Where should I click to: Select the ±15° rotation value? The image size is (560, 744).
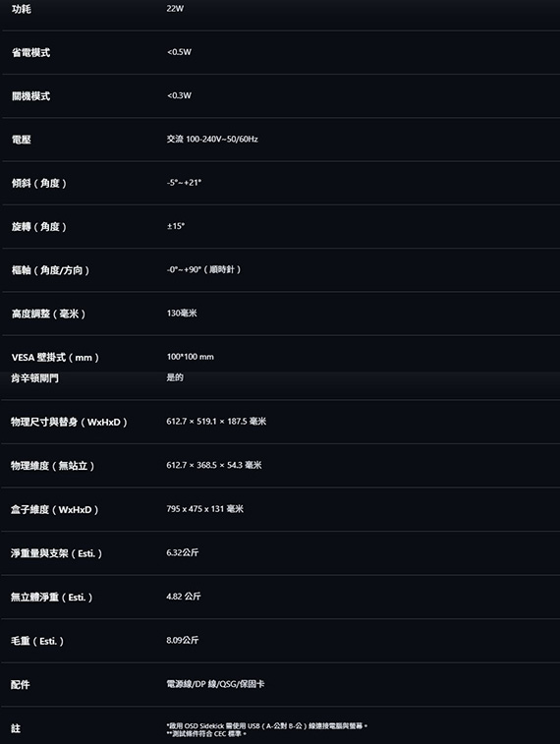tap(176, 226)
